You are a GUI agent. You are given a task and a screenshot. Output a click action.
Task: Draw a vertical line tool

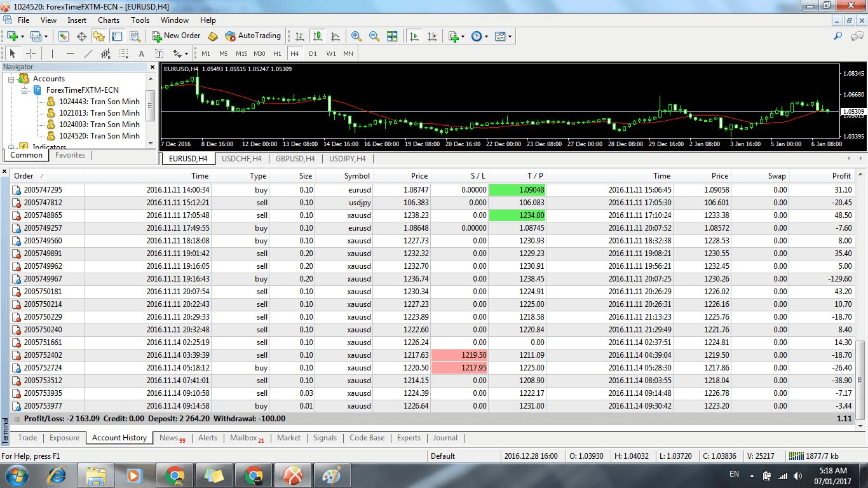(52, 53)
